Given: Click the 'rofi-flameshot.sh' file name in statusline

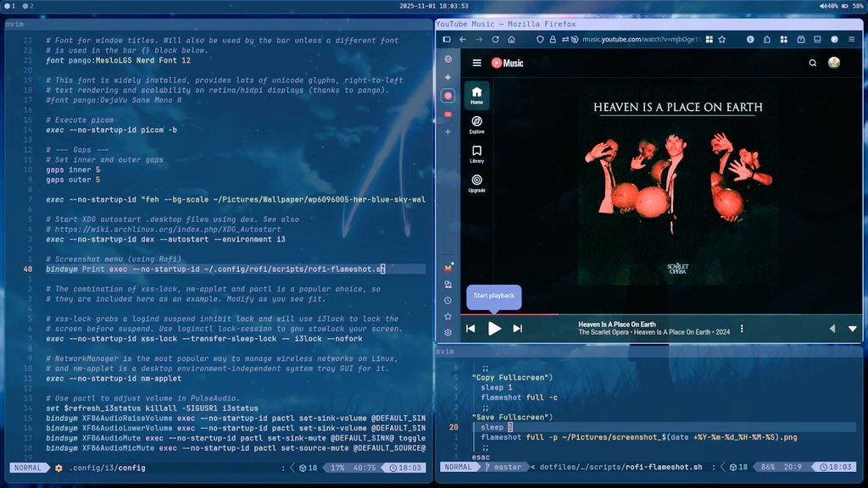Looking at the screenshot, I should tap(663, 467).
